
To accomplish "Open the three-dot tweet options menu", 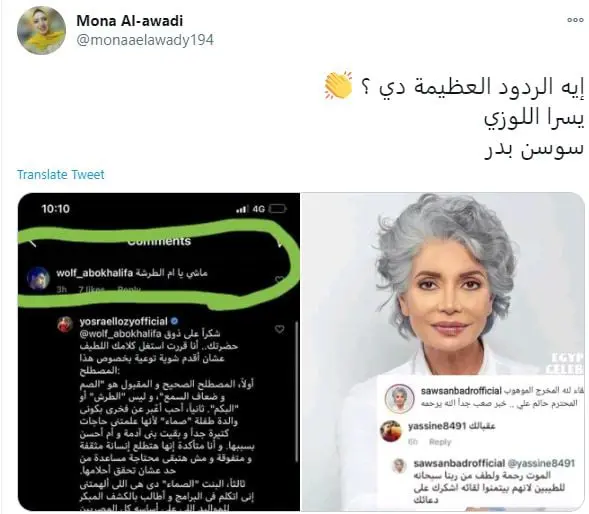I will [x=575, y=20].
